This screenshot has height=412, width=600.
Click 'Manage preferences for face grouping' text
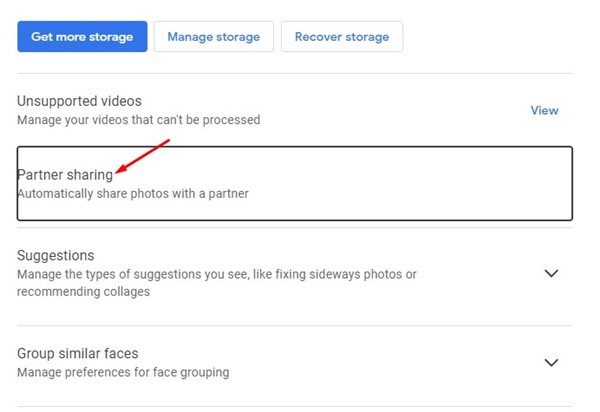click(x=123, y=372)
